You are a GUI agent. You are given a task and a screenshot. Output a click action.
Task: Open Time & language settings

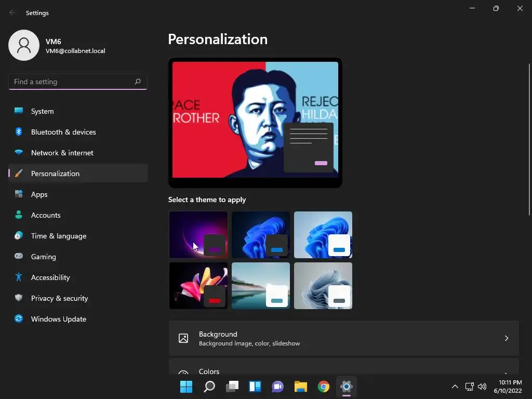click(x=78, y=235)
